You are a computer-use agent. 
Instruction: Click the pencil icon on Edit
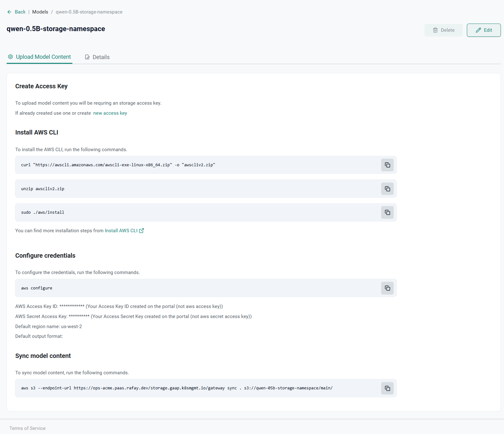click(x=478, y=30)
